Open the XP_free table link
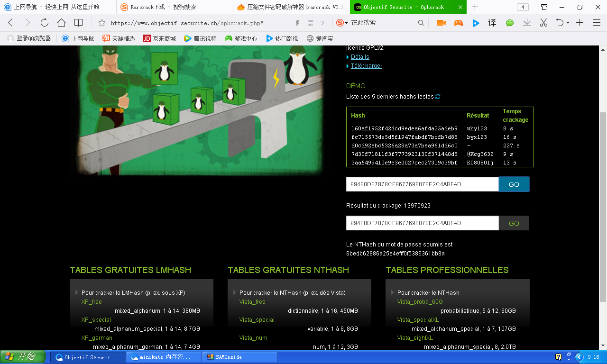This screenshot has width=607, height=364. coord(92,302)
